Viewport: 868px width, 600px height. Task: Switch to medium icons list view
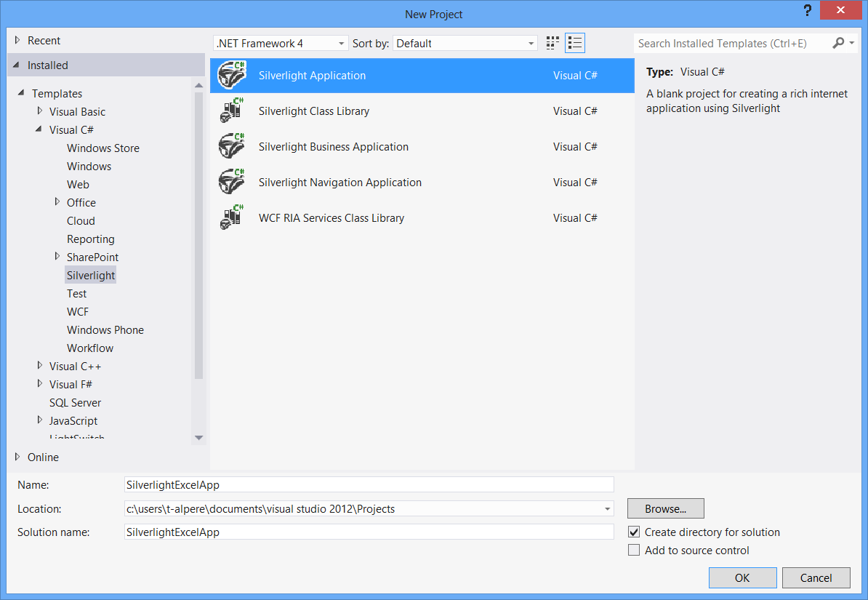click(x=575, y=44)
